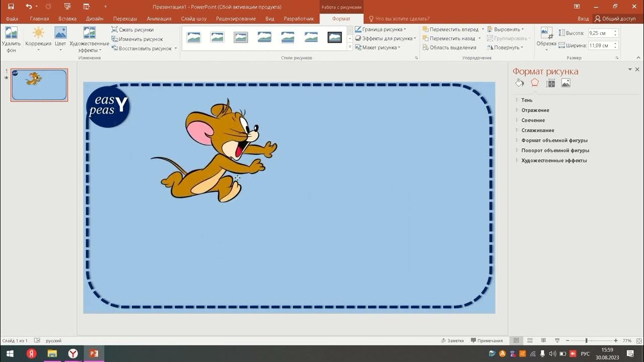Click the Общий доступ share button
This screenshot has width=644, height=362.
(615, 19)
